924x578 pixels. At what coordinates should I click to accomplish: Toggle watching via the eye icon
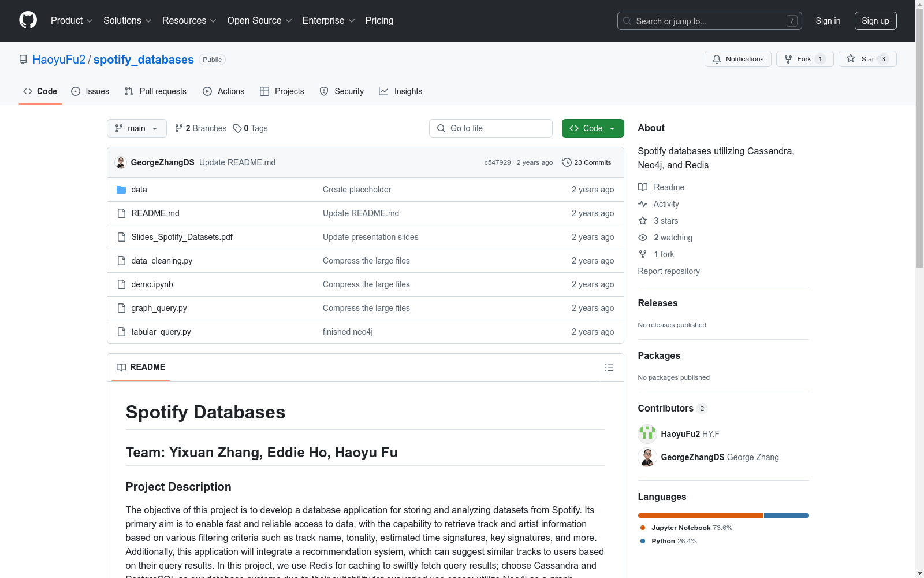642,237
